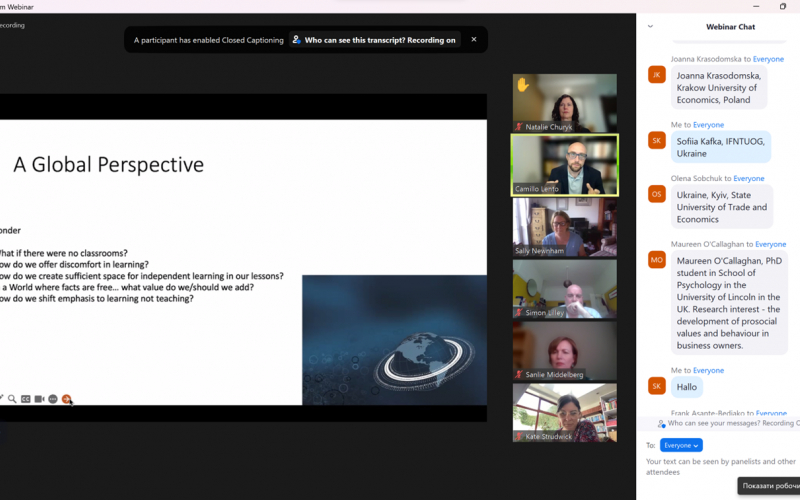This screenshot has width=800, height=500.
Task: Click the SK avatar next to Sofiia Kafka message
Action: (x=657, y=140)
